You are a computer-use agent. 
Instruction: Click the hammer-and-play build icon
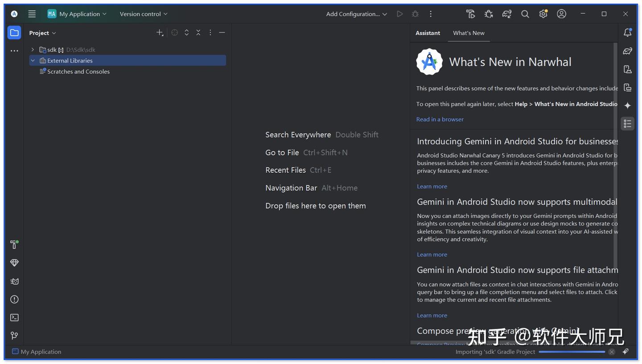pyautogui.click(x=470, y=14)
